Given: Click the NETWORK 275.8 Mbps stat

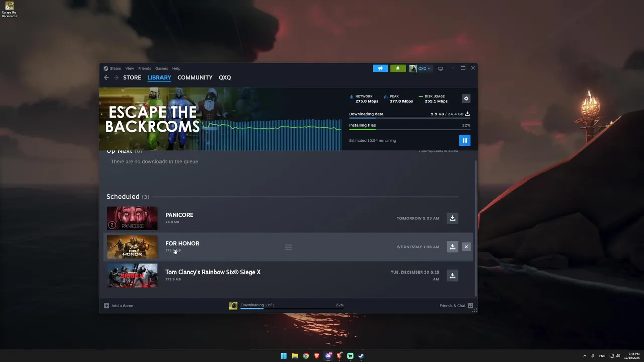Looking at the screenshot, I should [364, 99].
